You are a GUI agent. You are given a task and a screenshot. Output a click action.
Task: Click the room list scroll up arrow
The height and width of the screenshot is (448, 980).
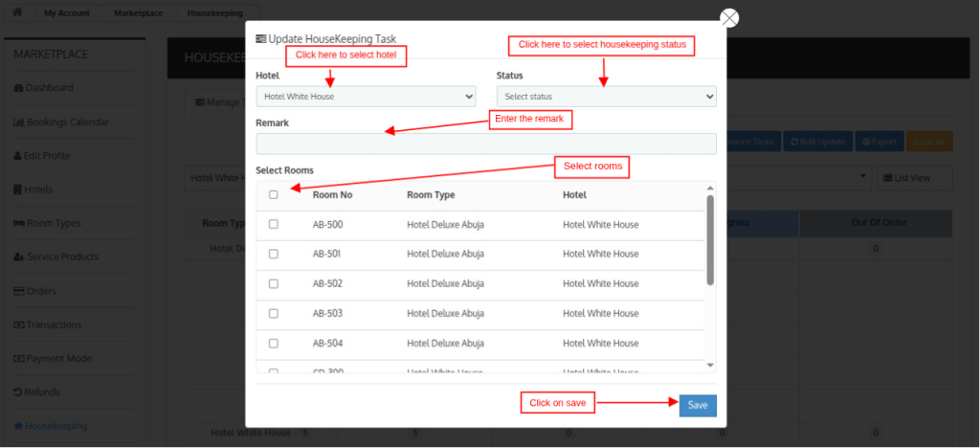[x=710, y=188]
